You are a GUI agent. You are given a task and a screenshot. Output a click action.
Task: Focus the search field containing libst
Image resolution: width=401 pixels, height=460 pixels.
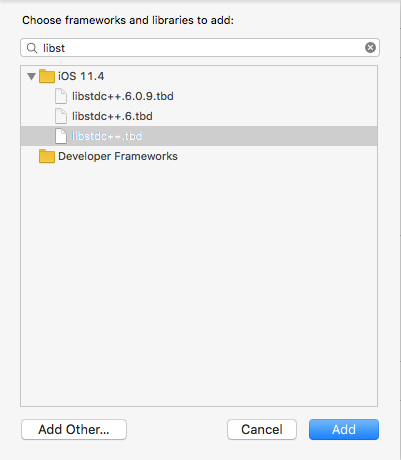pos(200,48)
